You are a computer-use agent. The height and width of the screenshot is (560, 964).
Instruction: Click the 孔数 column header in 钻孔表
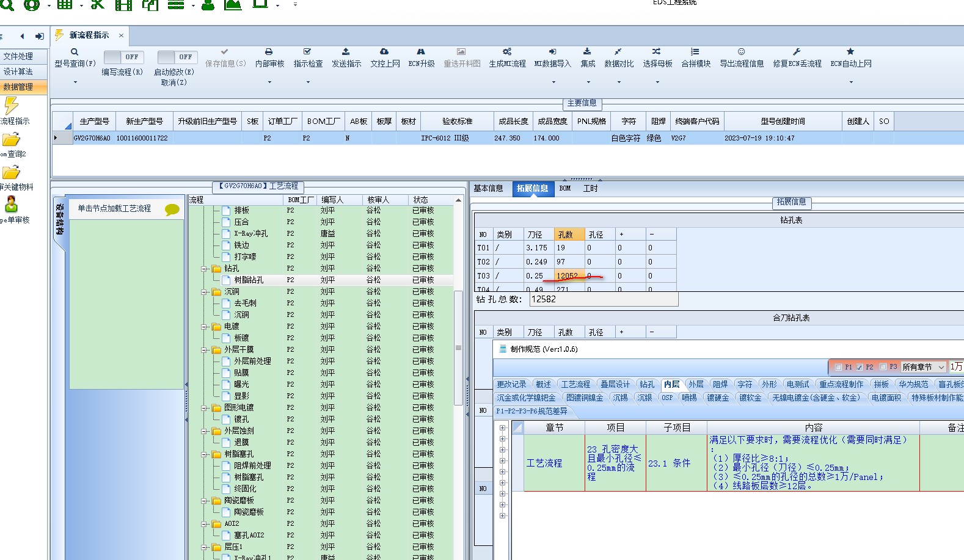tap(569, 235)
